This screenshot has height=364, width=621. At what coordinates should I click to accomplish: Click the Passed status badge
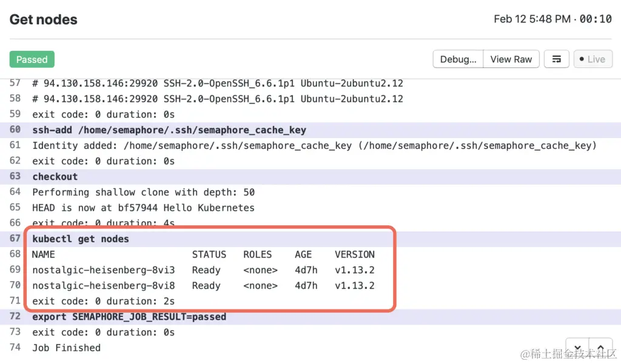click(x=32, y=59)
